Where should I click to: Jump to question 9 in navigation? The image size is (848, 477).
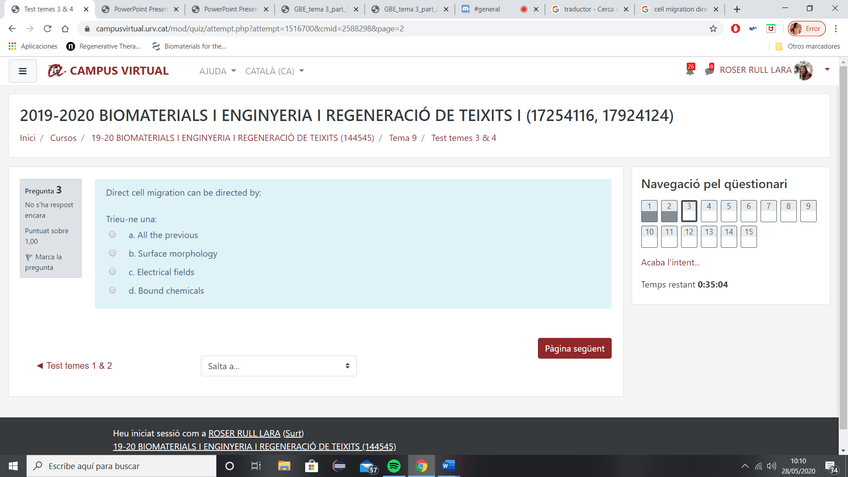tap(808, 211)
